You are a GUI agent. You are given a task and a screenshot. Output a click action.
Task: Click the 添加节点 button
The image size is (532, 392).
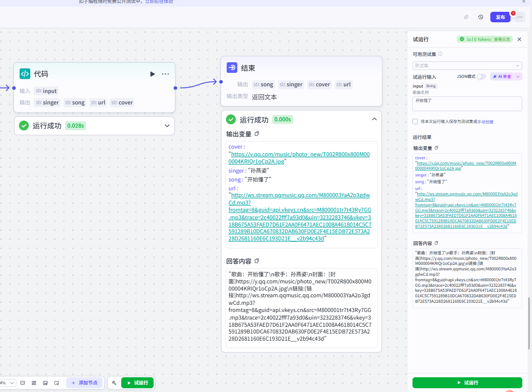[84, 383]
